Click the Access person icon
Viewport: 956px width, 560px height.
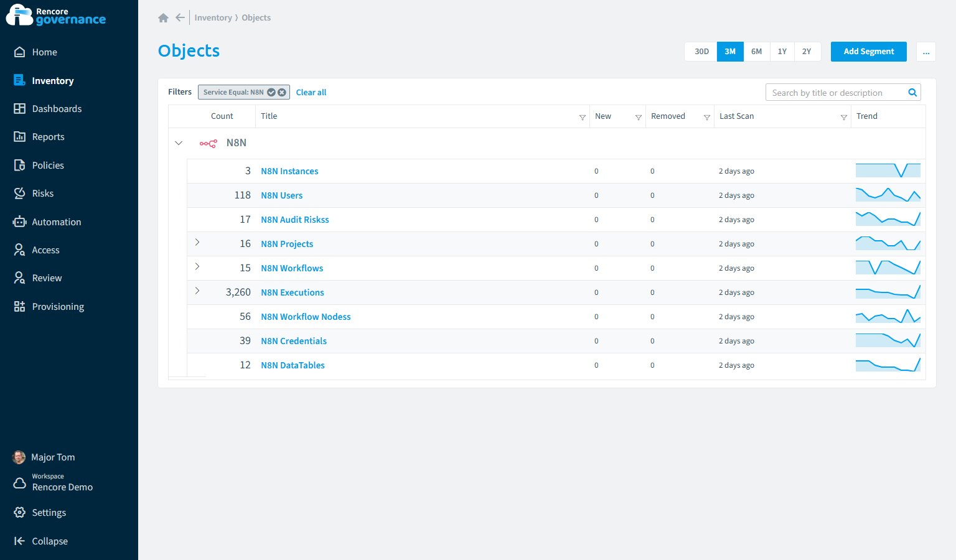20,250
